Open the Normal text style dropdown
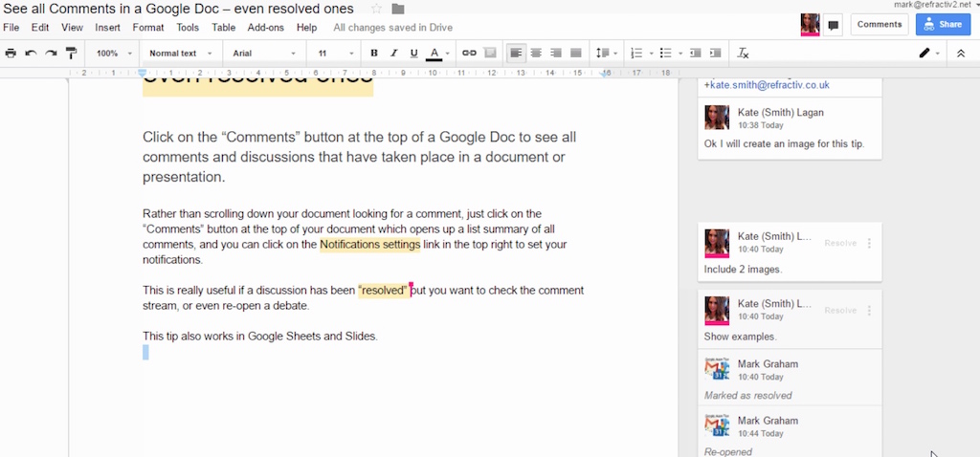 click(x=180, y=54)
